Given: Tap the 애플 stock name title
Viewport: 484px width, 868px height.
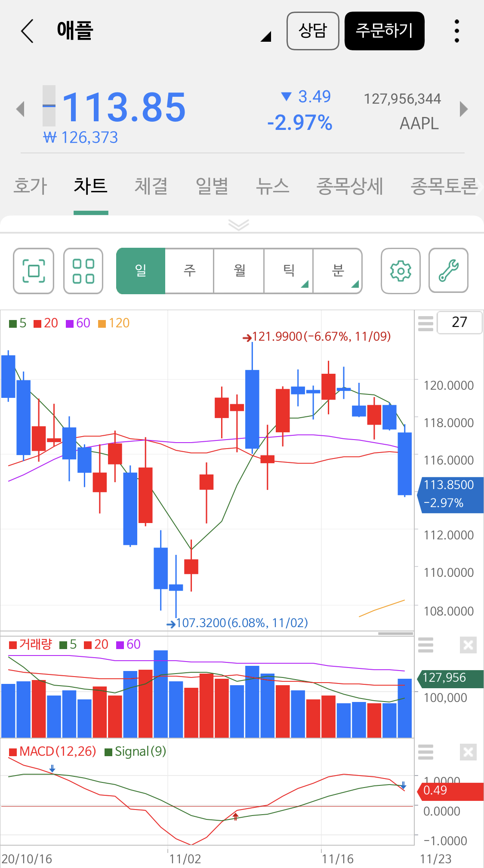Looking at the screenshot, I should 75,31.
